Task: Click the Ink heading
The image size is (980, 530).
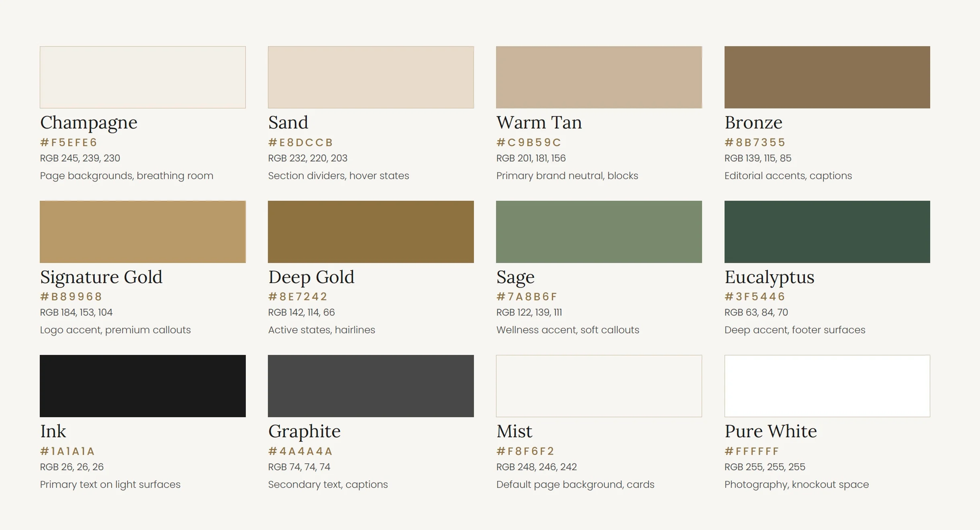Action: 53,431
